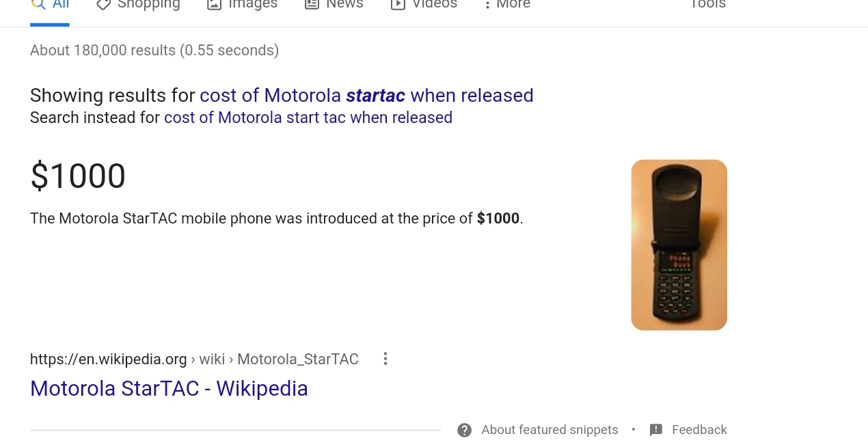Click the Shopping tag icon

pyautogui.click(x=103, y=4)
